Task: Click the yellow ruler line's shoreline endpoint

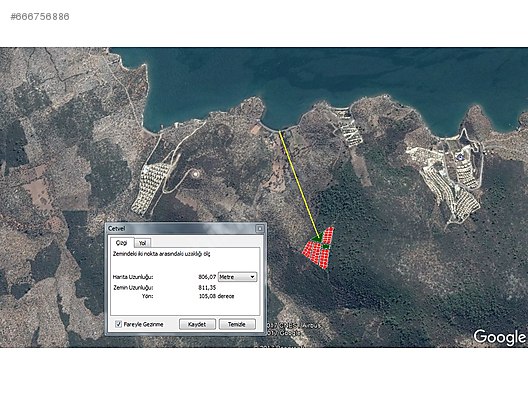Action: tap(279, 132)
